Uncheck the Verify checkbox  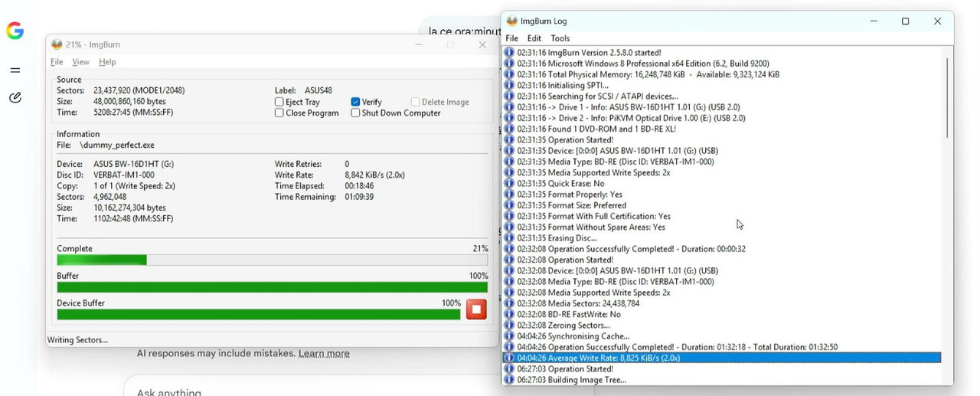[356, 102]
